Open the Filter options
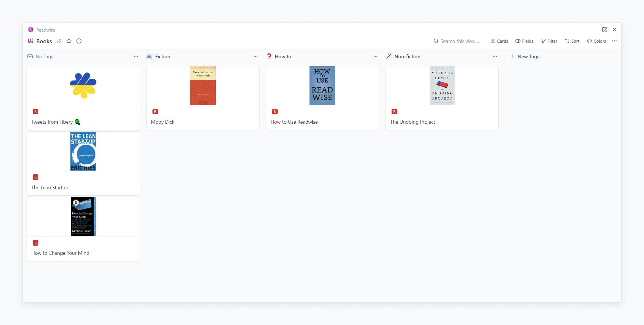 pos(549,41)
